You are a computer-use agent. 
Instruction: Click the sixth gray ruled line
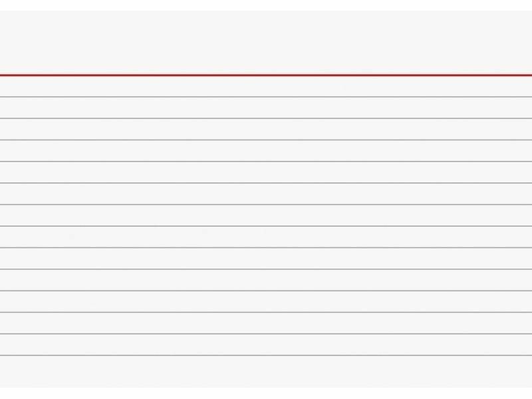[x=266, y=204]
